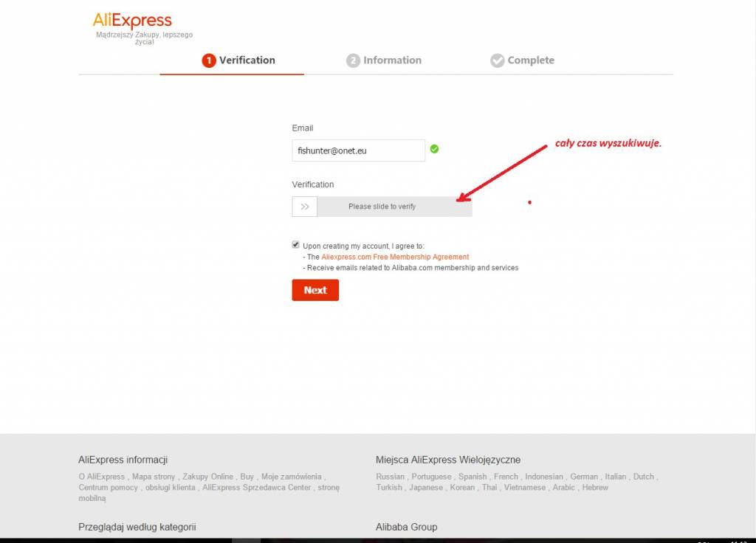Open the Spanish language site link
Screen dimensions: 756x543
[x=472, y=477]
